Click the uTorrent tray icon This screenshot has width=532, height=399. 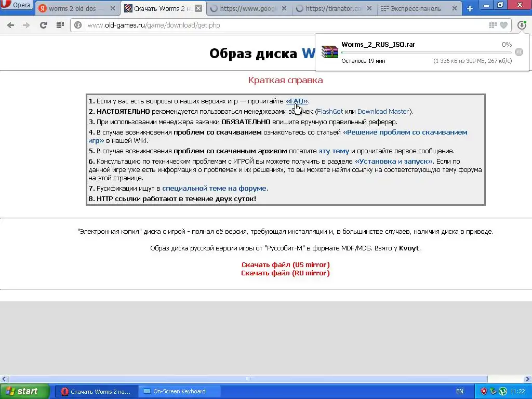(x=503, y=392)
